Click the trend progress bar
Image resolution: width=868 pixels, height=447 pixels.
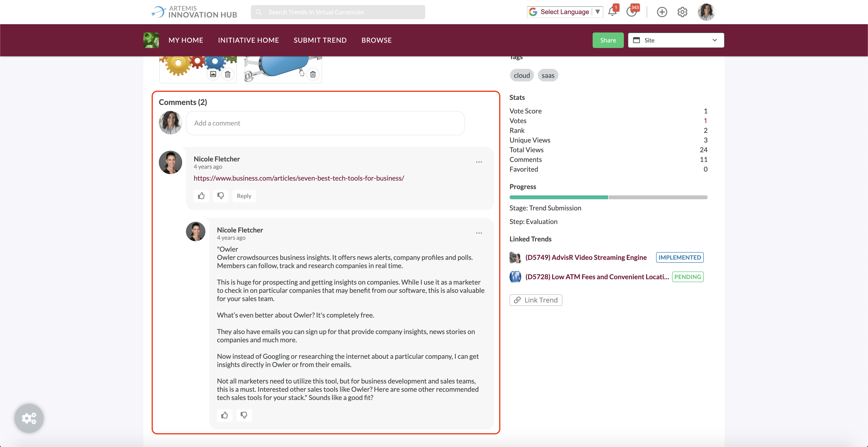coord(608,197)
